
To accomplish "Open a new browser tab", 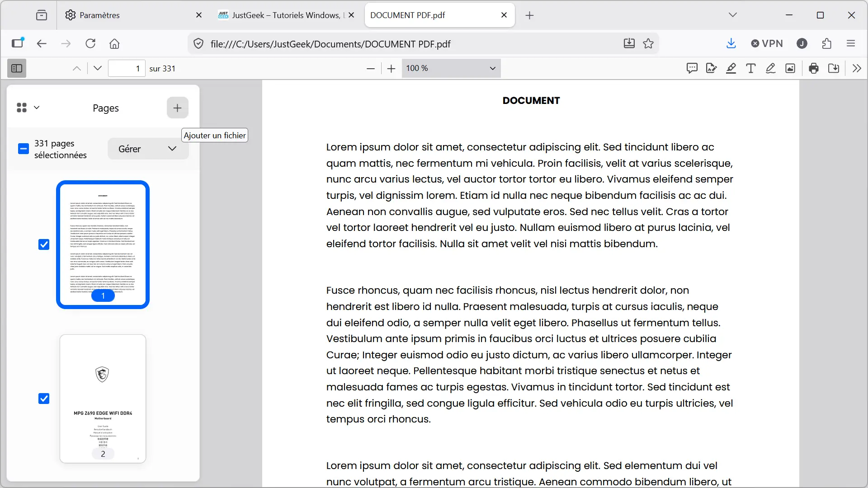I will (530, 15).
